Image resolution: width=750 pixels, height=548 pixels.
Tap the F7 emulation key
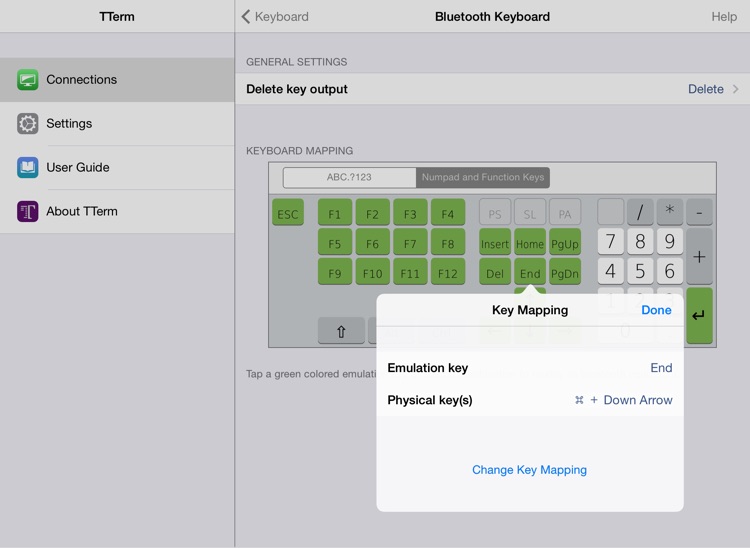pos(410,242)
